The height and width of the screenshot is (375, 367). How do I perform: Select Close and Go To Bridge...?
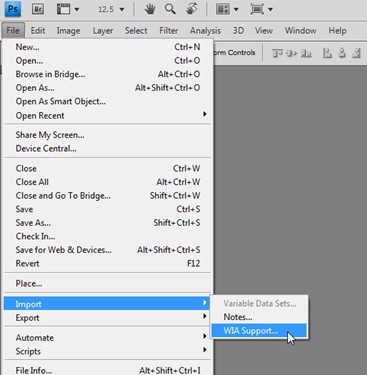[x=108, y=195]
